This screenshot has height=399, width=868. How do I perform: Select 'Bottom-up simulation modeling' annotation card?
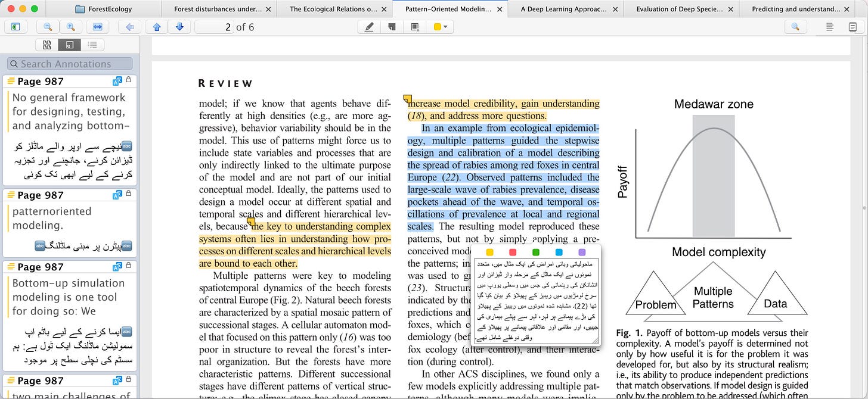pyautogui.click(x=70, y=316)
